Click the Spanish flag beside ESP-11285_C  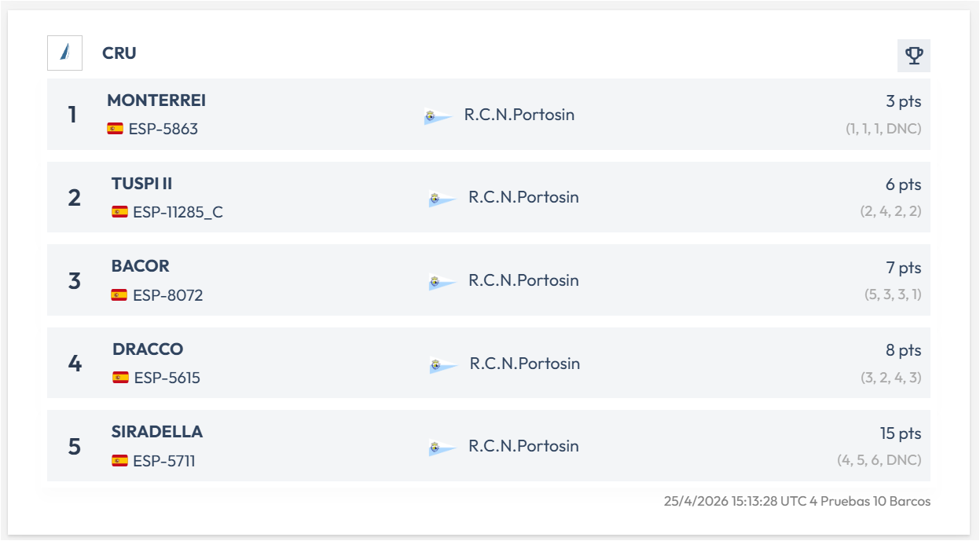pos(119,212)
